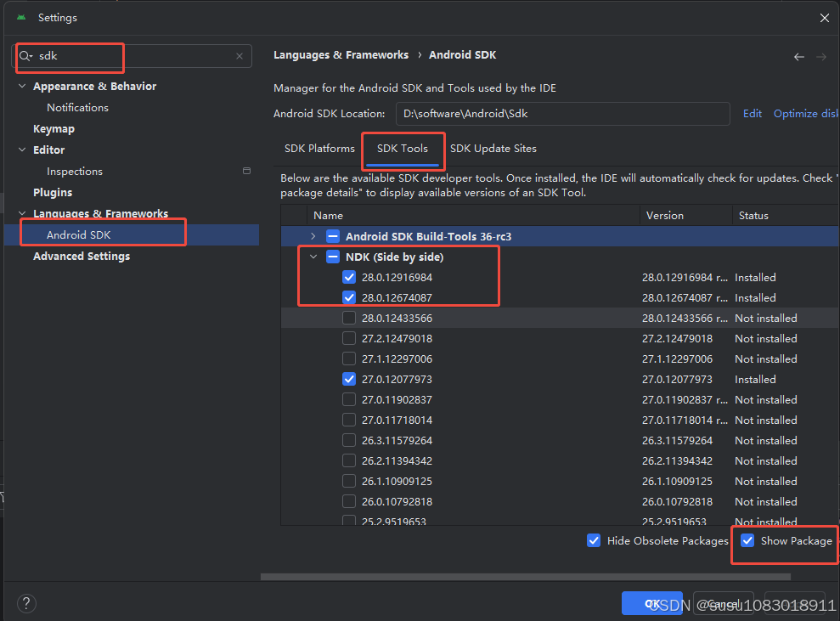Uncheck NDK version 28.0.12916984
840x621 pixels.
pos(349,277)
